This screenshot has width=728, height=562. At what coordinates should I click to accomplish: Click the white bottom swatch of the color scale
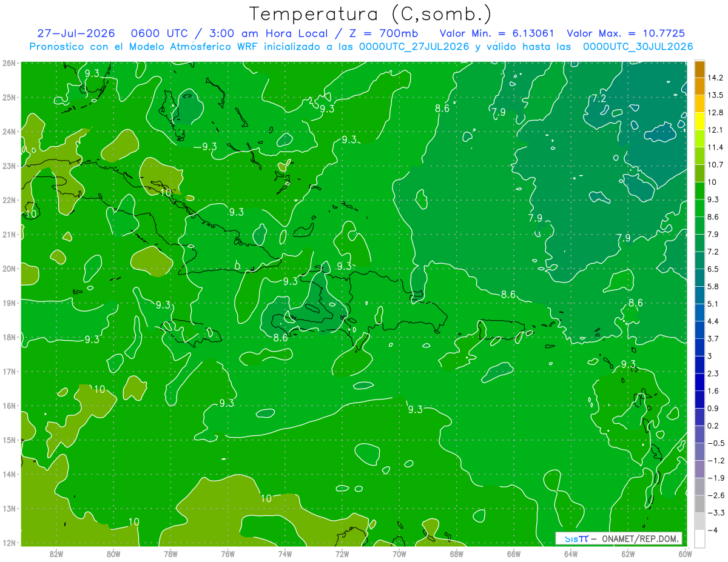[699, 538]
